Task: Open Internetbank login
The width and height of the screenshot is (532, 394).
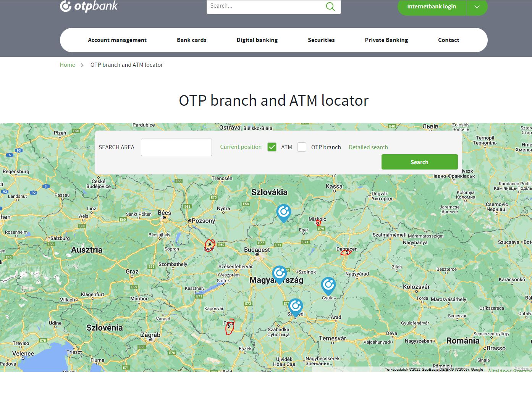Action: click(432, 6)
